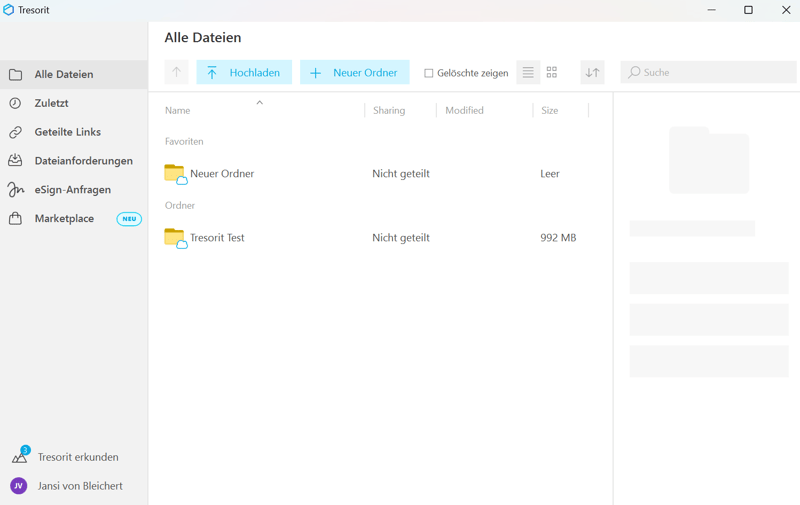Screen dimensions: 800x505
Task: Toggle the Gelöschte zeigen checkbox
Action: point(429,73)
